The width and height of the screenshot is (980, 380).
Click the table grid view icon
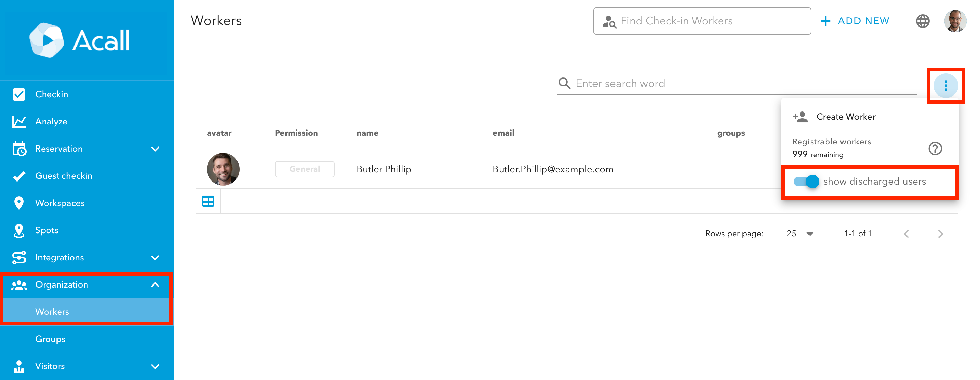(208, 202)
